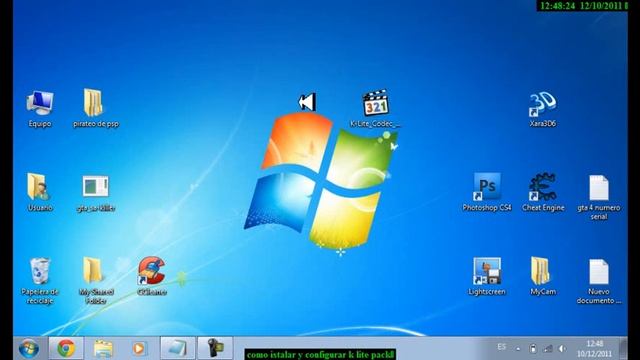
Task: Select the Cheat Engine shortcut
Action: 543,193
